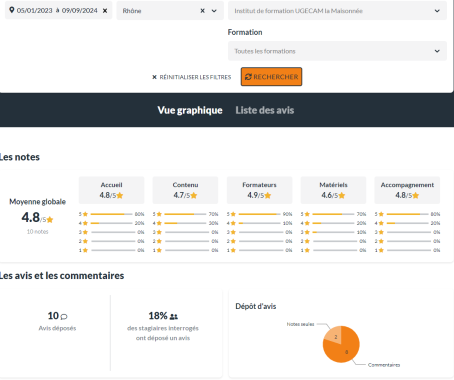Click Accompagnement 5-star bar at 80%

pos(407,214)
